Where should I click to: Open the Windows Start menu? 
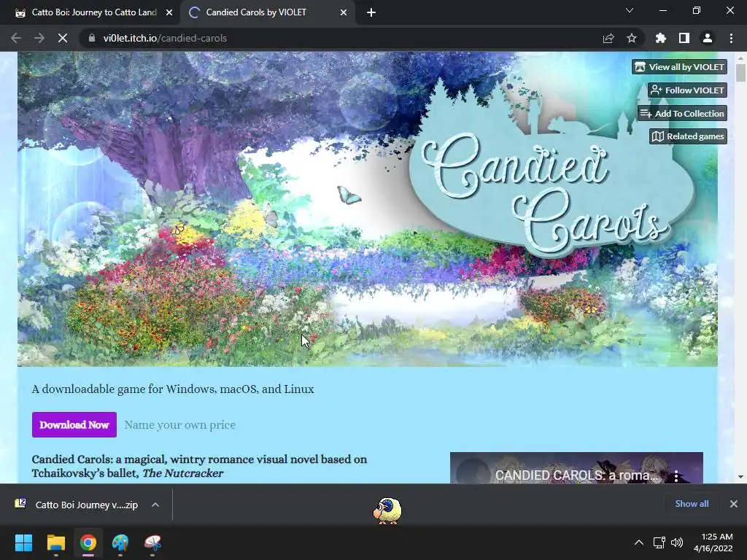23,542
